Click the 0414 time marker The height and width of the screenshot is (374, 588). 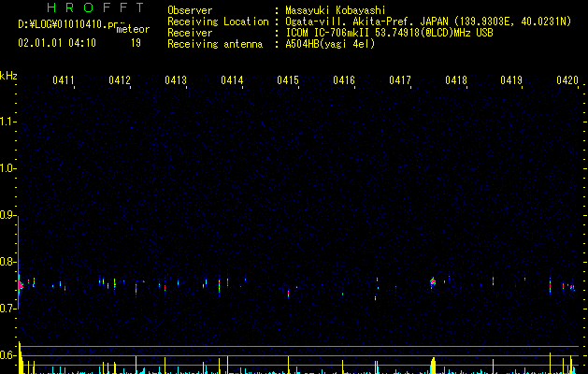pos(232,80)
